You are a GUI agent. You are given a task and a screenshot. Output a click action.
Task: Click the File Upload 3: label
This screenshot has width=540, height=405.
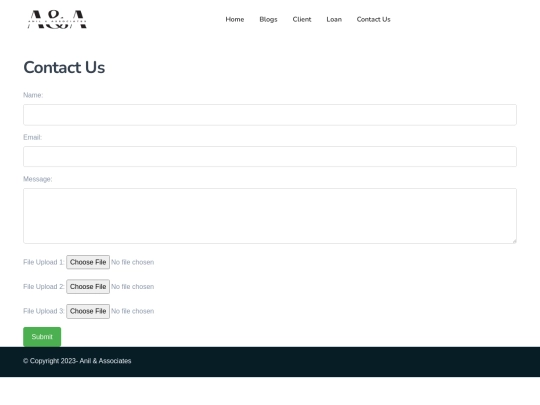click(x=44, y=311)
